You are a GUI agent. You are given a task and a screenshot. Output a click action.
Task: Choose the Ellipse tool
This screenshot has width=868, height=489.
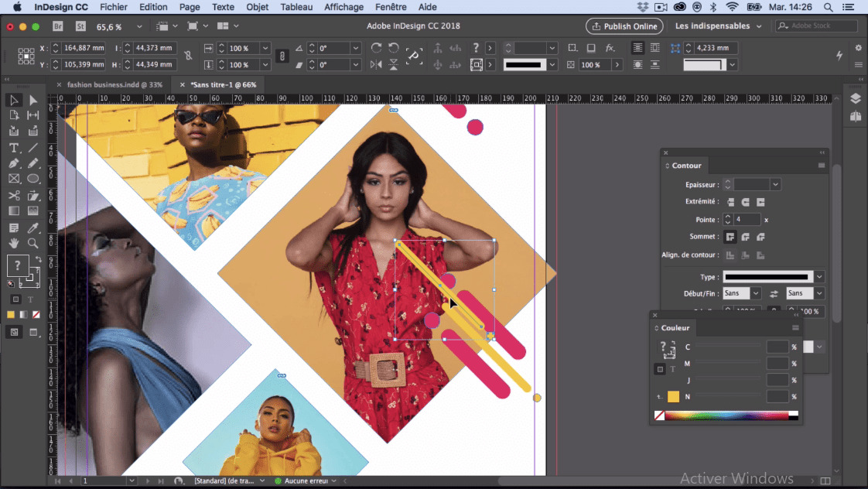tap(33, 179)
